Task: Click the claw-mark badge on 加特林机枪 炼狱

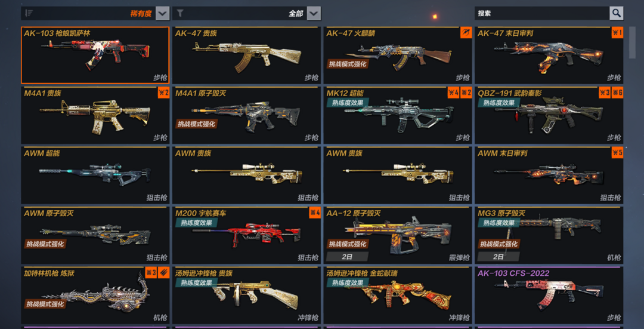Action: coord(163,272)
